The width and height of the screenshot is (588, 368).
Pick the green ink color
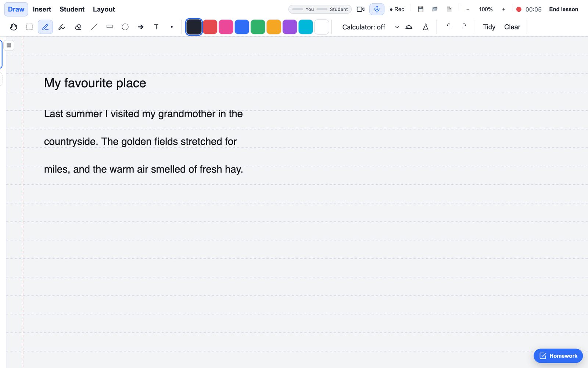point(258,27)
